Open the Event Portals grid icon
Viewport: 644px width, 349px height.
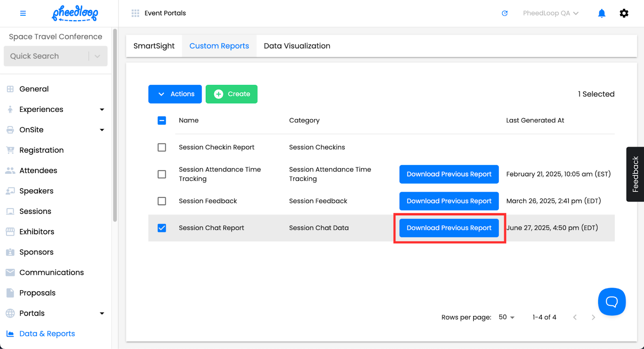coord(135,13)
